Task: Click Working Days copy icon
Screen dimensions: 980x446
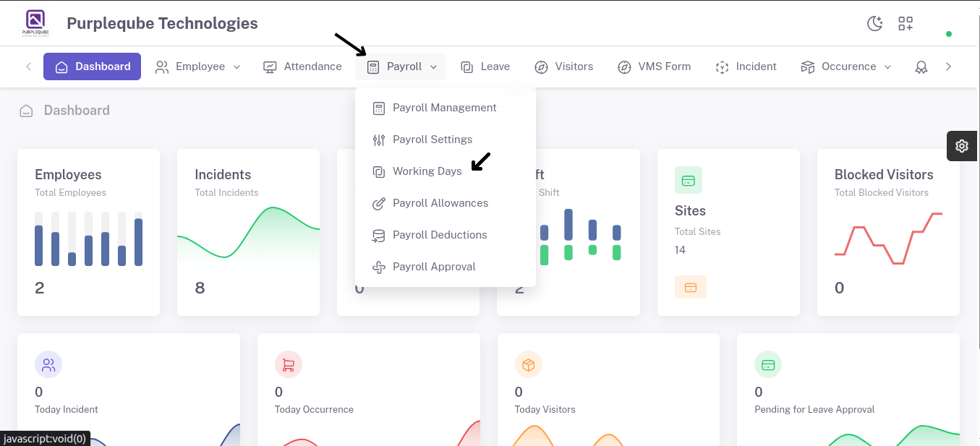Action: coord(379,172)
